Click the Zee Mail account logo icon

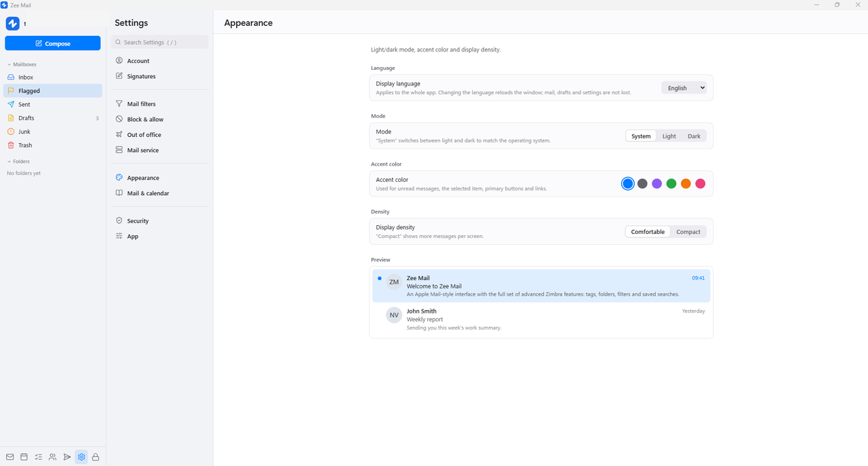[x=12, y=24]
